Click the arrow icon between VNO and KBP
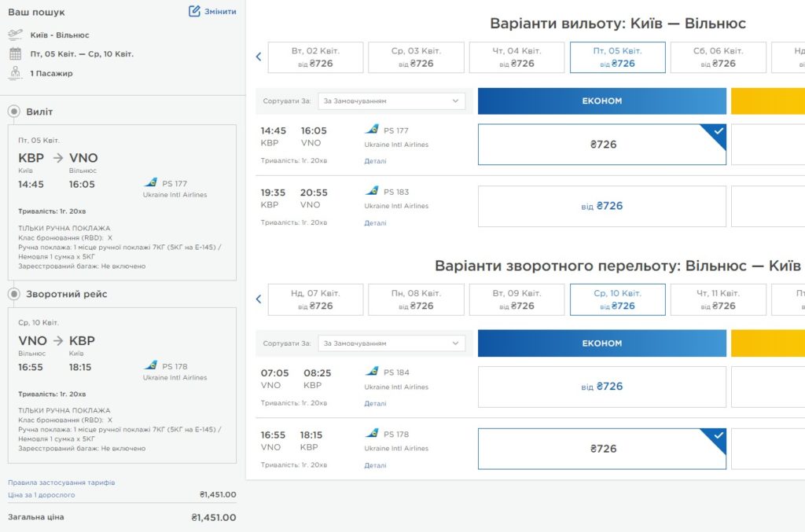Screen dimensions: 805x532 click(x=58, y=340)
